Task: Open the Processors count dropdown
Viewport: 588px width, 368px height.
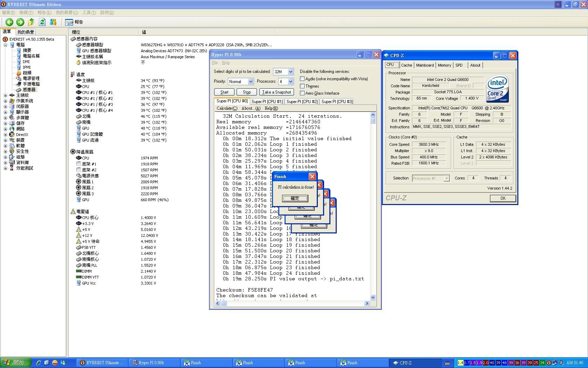Action: click(290, 81)
